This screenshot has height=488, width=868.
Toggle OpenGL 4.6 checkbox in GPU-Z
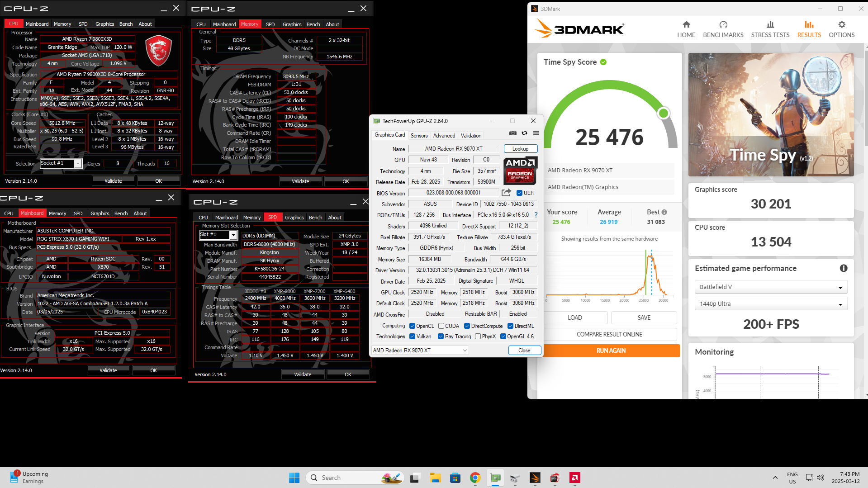(x=503, y=336)
